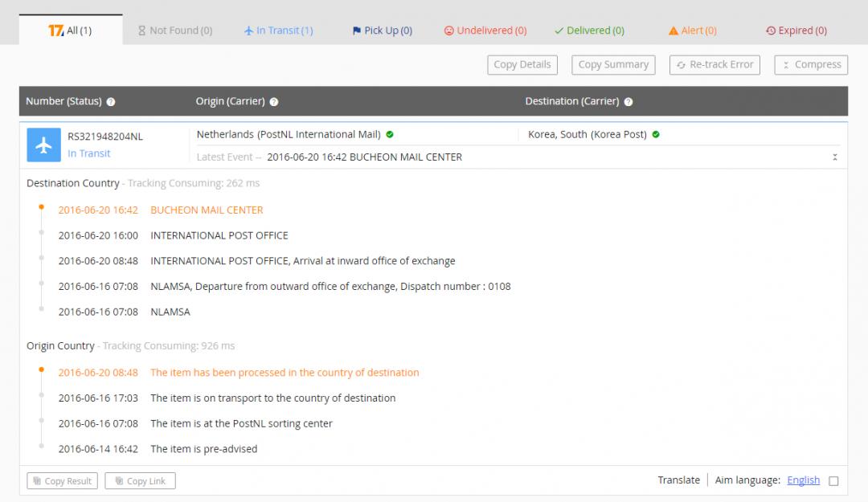
Task: Collapse tracking details with double-chevron expander
Action: point(835,157)
